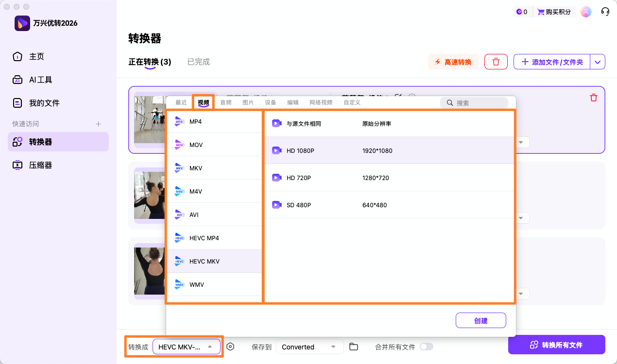Click the headset support icon top right
The image size is (617, 364).
coord(605,11)
